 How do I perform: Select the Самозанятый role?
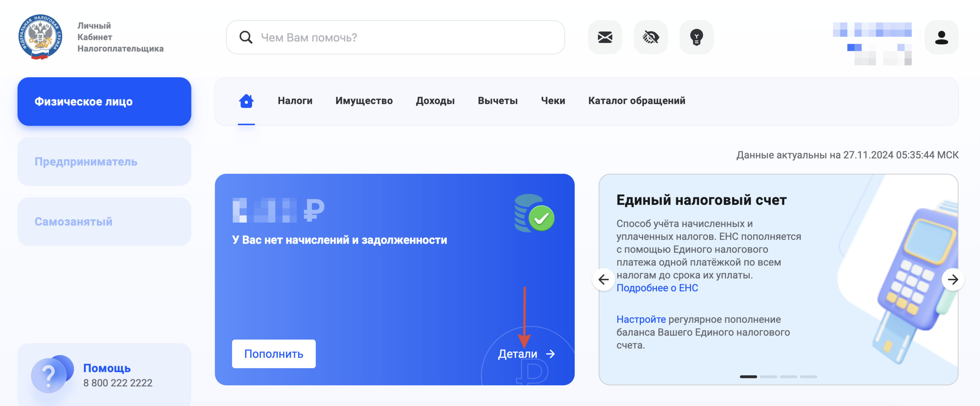point(104,222)
